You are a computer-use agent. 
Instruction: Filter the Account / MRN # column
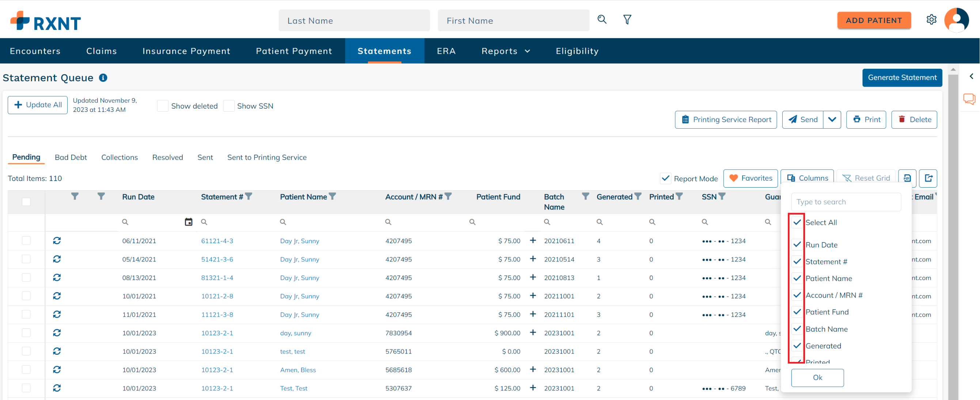click(448, 196)
